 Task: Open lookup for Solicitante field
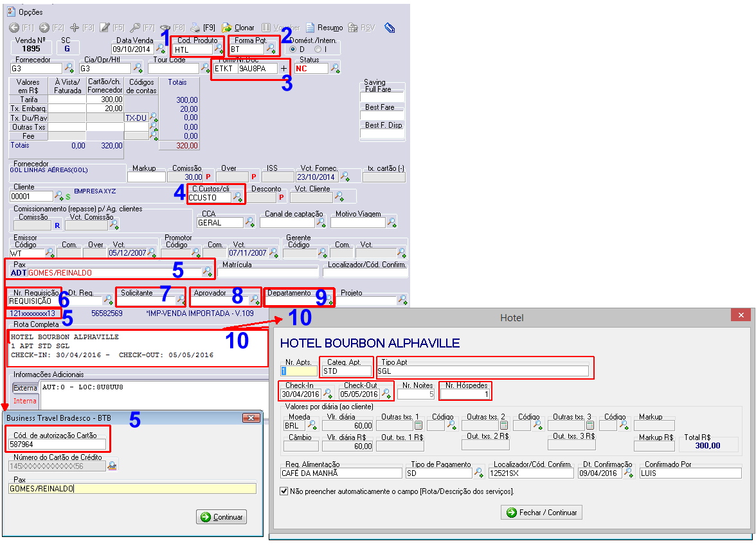point(181,300)
